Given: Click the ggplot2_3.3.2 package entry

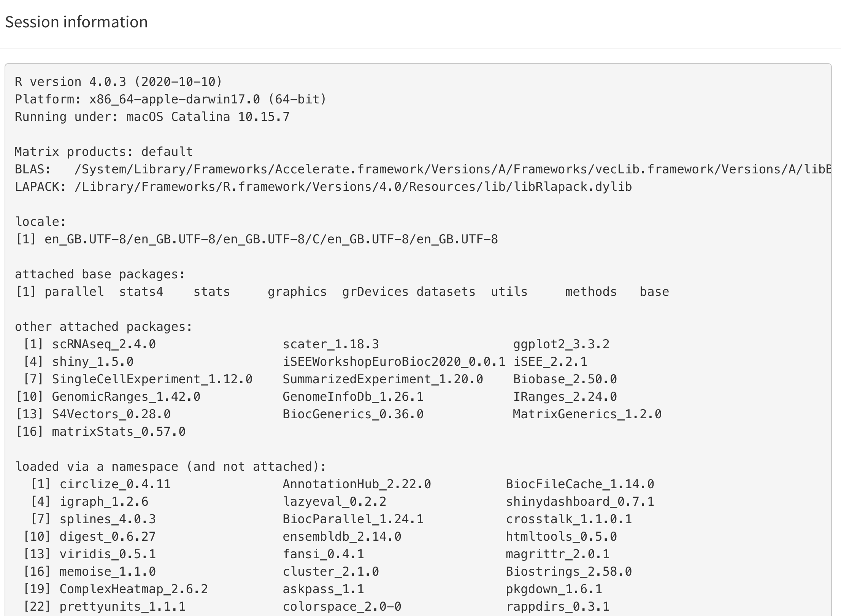Looking at the screenshot, I should [x=561, y=344].
